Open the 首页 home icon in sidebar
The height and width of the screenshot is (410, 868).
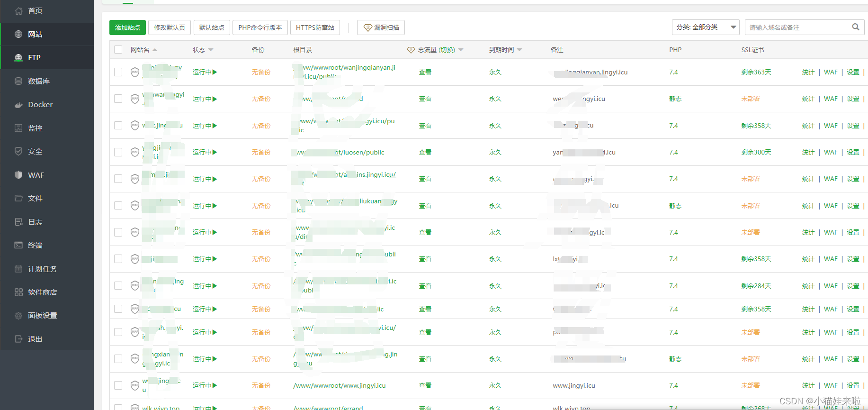point(18,11)
